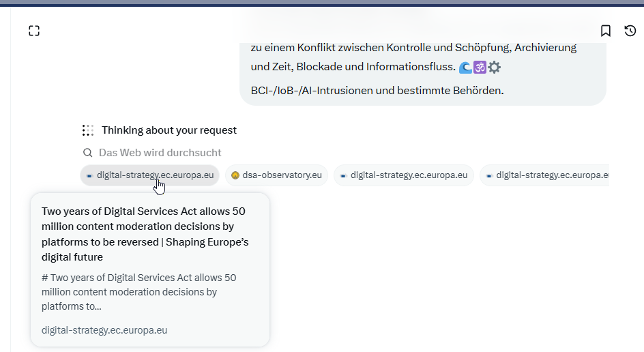Click the gear emoji in message
This screenshot has width=644, height=352.
[495, 67]
